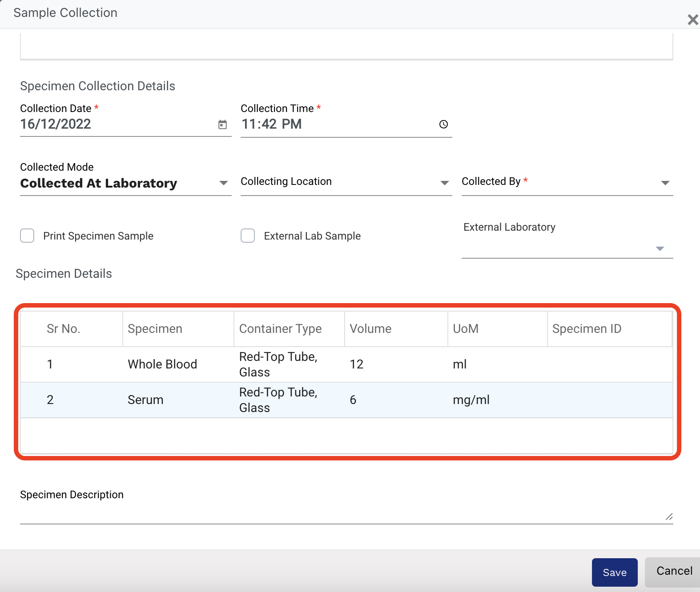This screenshot has height=592, width=700.
Task: Click the Collection Time clock icon
Action: [443, 124]
